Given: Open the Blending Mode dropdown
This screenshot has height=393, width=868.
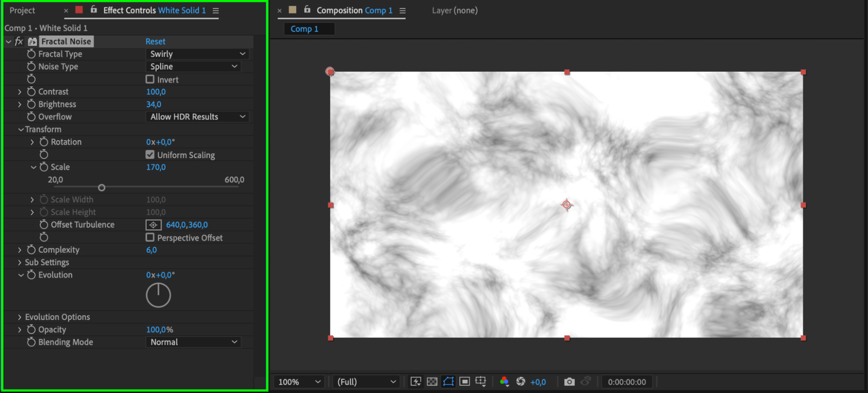Looking at the screenshot, I should pyautogui.click(x=193, y=342).
